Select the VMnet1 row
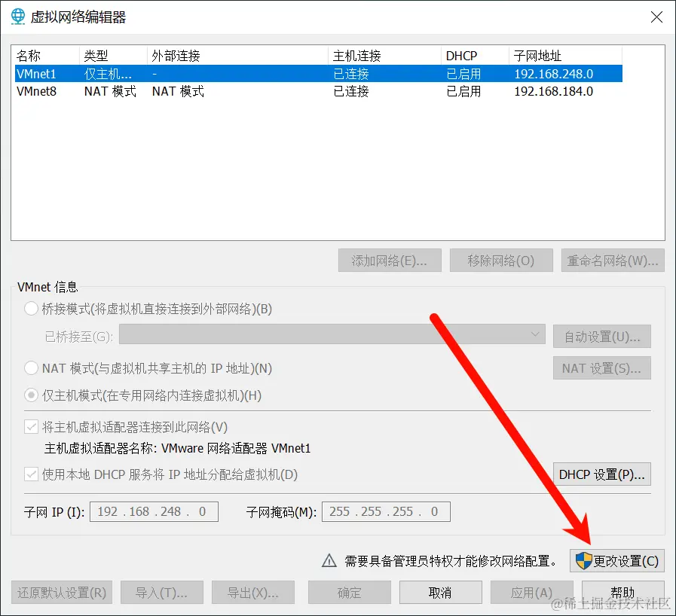Image resolution: width=676 pixels, height=616 pixels. tap(319, 74)
